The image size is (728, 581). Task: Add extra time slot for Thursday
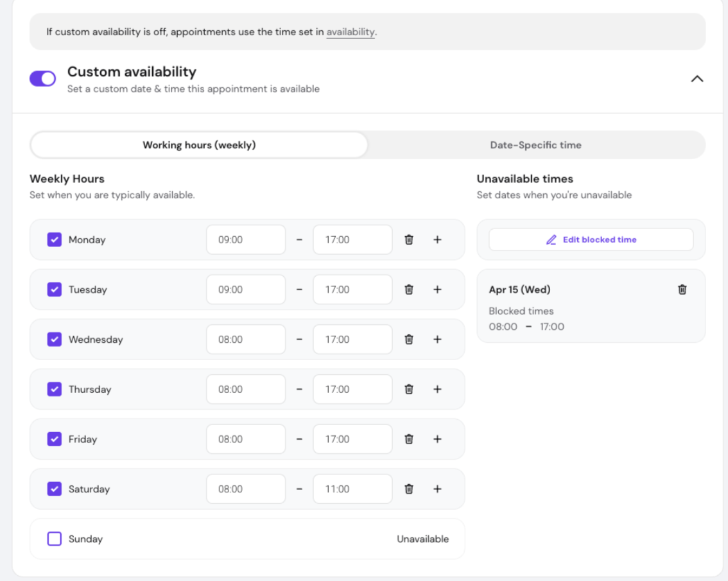pyautogui.click(x=437, y=389)
